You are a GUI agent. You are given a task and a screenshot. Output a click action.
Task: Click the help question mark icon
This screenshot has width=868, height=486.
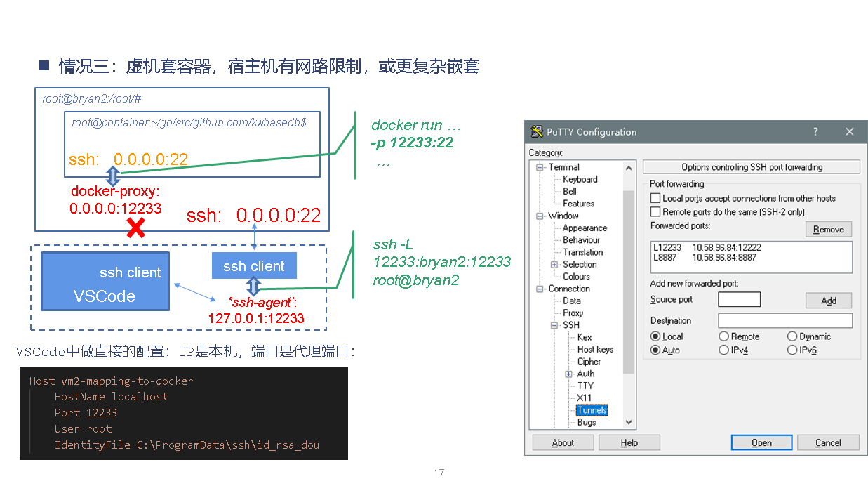815,131
